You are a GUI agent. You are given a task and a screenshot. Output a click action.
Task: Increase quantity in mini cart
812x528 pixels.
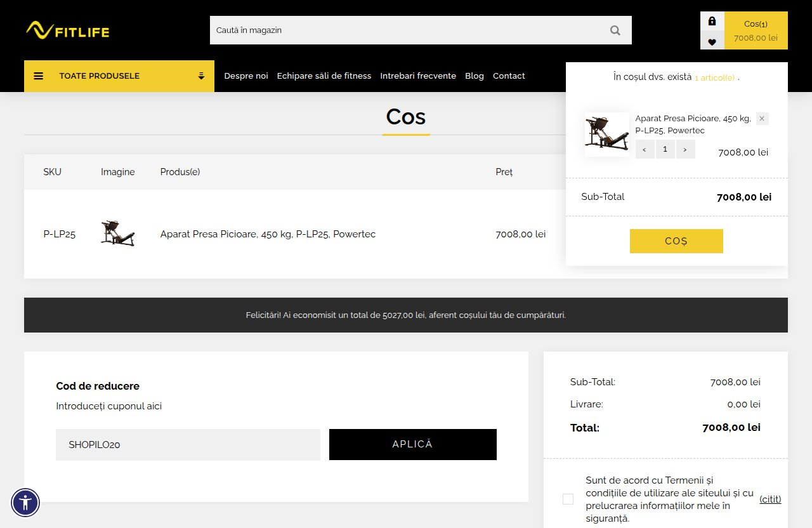click(685, 149)
